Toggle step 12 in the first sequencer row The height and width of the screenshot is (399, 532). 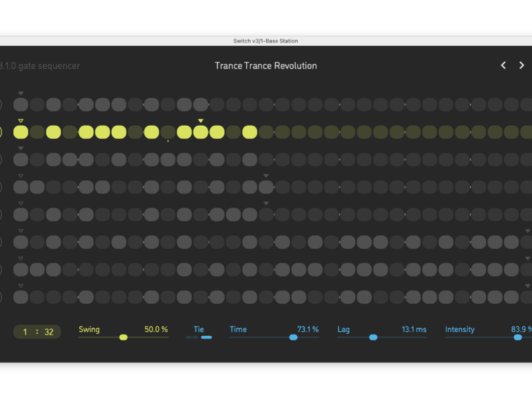201,104
